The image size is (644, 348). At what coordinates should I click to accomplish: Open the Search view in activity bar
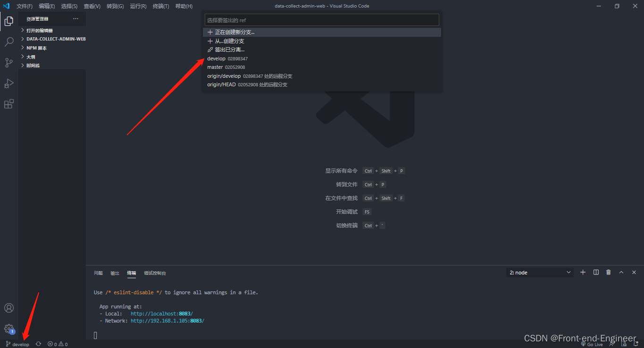click(9, 42)
